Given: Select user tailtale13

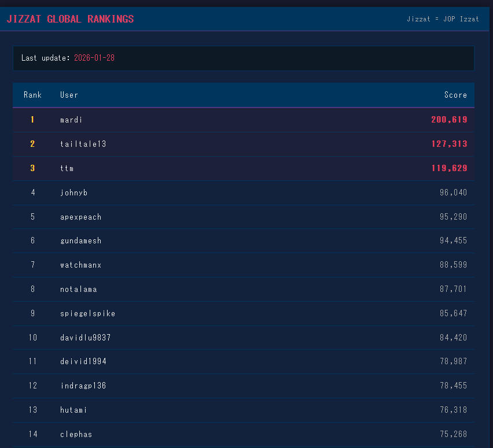Looking at the screenshot, I should click(x=83, y=144).
